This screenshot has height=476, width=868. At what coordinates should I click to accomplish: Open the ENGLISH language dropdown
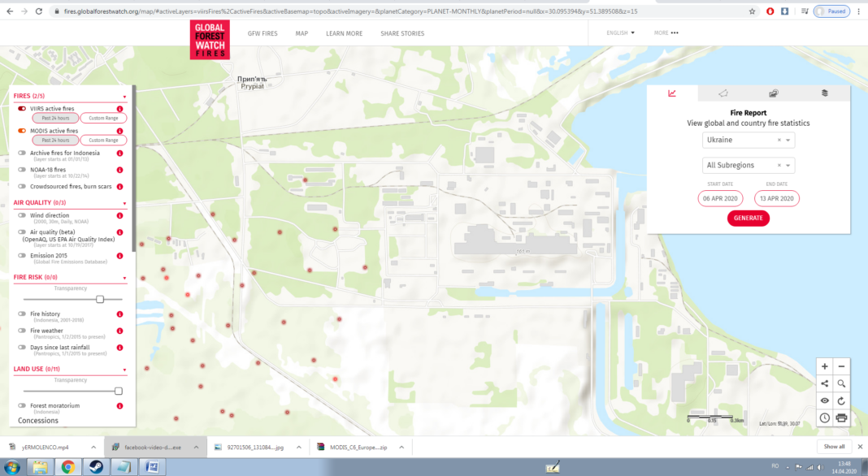(620, 32)
